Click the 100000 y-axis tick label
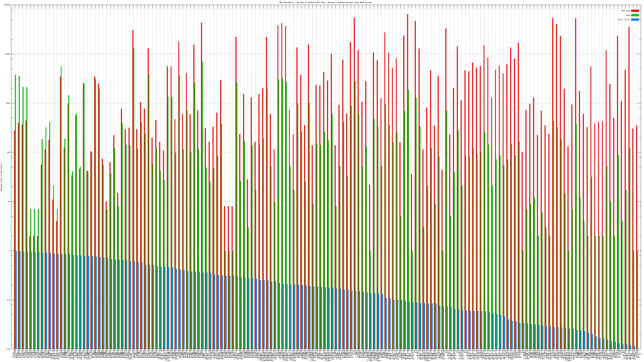This screenshot has width=644, height=362. tap(7, 5)
